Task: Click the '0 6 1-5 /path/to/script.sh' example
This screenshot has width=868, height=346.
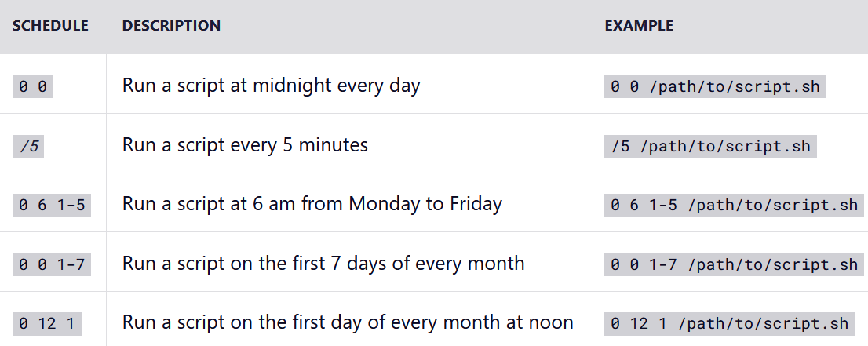Action: tap(734, 206)
